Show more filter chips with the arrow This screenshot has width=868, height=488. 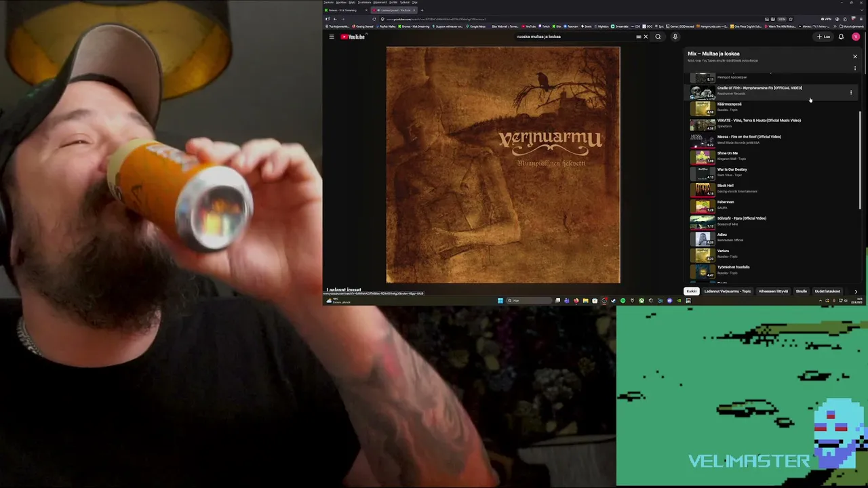(856, 291)
